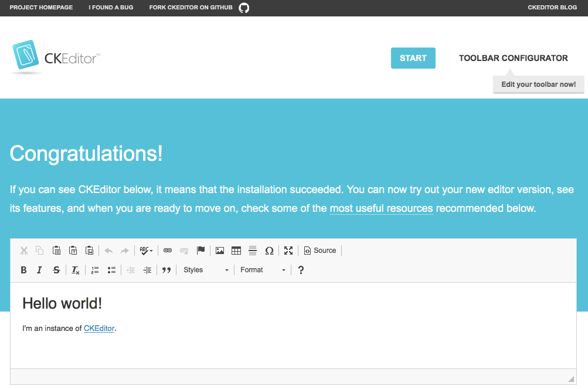This screenshot has height=389, width=588.
Task: Switch to Source editing mode
Action: point(320,250)
